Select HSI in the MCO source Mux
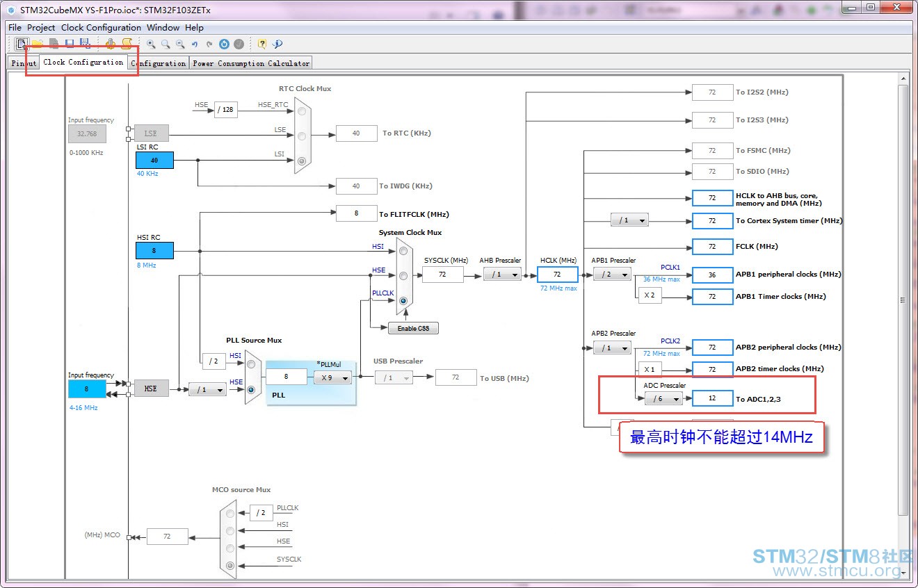The image size is (918, 588). click(230, 530)
